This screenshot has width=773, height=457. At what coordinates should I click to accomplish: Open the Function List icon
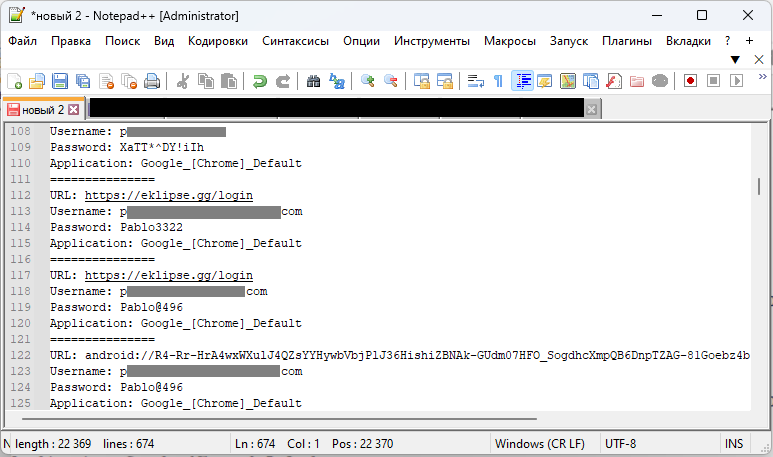614,81
